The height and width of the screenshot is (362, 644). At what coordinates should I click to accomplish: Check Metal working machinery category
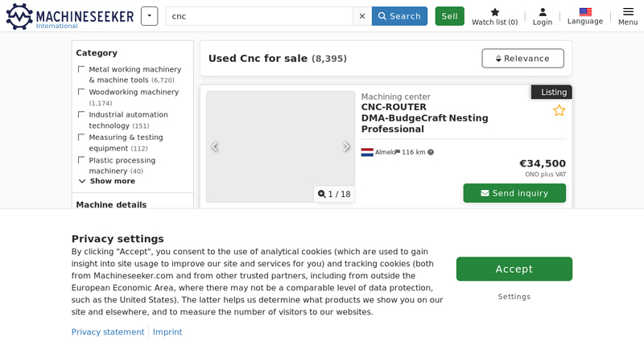point(81,69)
